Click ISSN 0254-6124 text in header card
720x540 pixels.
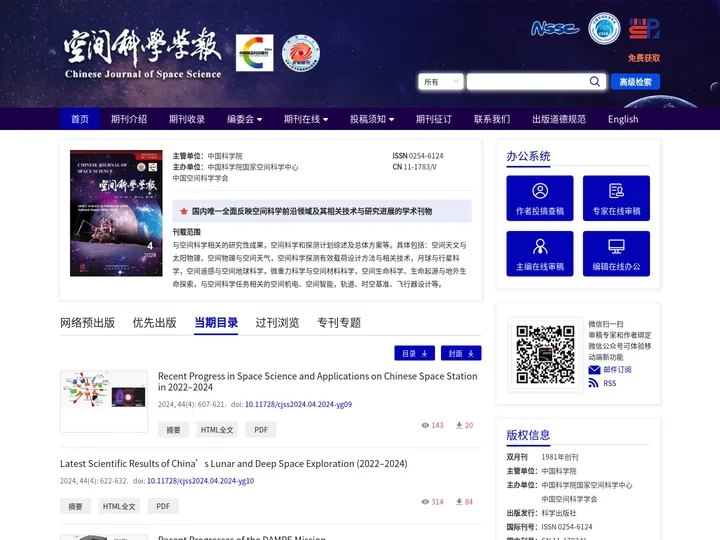pyautogui.click(x=418, y=156)
